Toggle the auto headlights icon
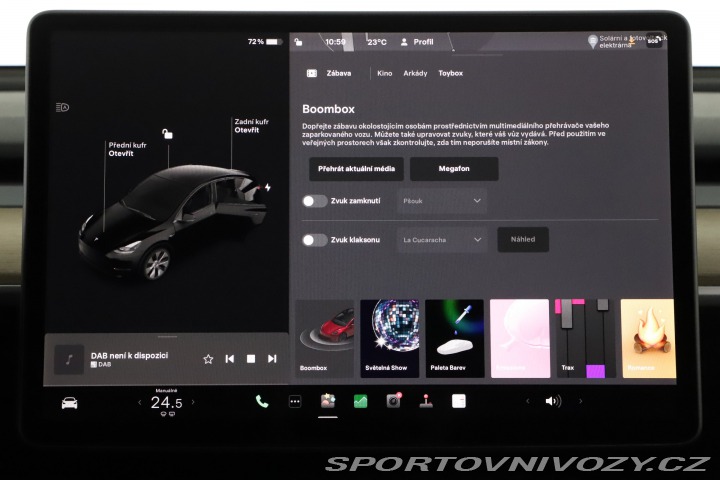 click(62, 107)
